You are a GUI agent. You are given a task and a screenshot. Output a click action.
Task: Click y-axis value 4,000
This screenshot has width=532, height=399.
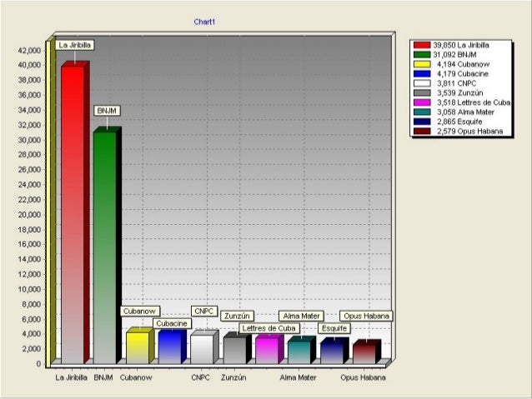point(32,334)
